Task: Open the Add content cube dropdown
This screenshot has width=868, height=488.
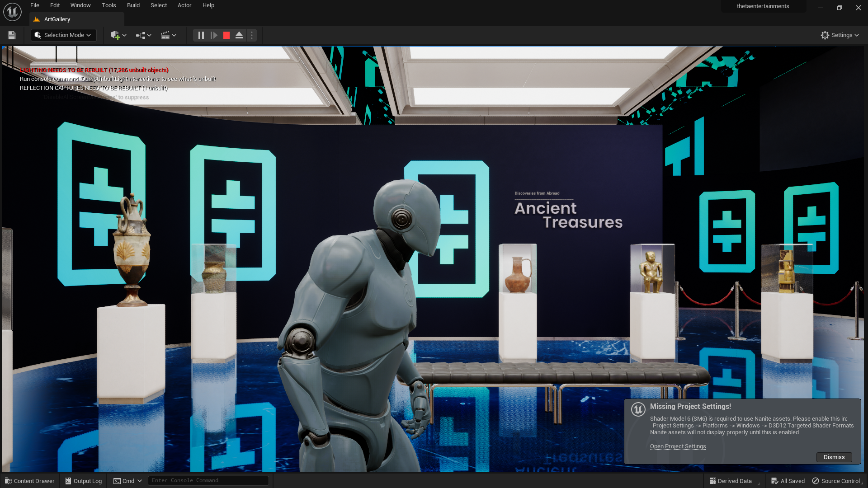Action: (x=118, y=35)
